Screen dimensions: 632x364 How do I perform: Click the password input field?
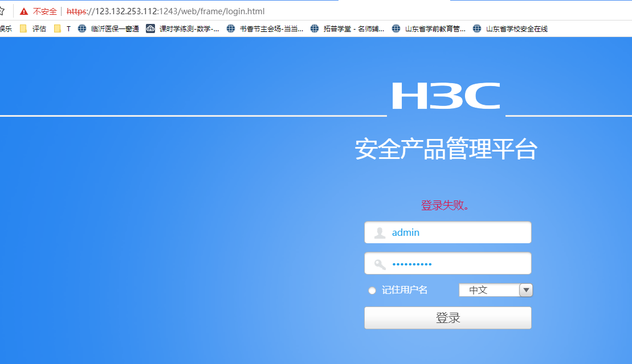click(448, 264)
